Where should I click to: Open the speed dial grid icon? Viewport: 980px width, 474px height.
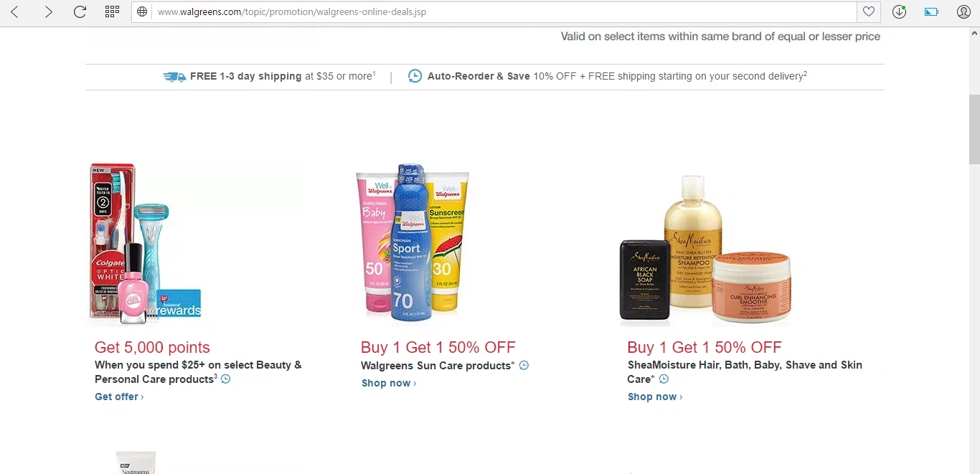[x=112, y=11]
